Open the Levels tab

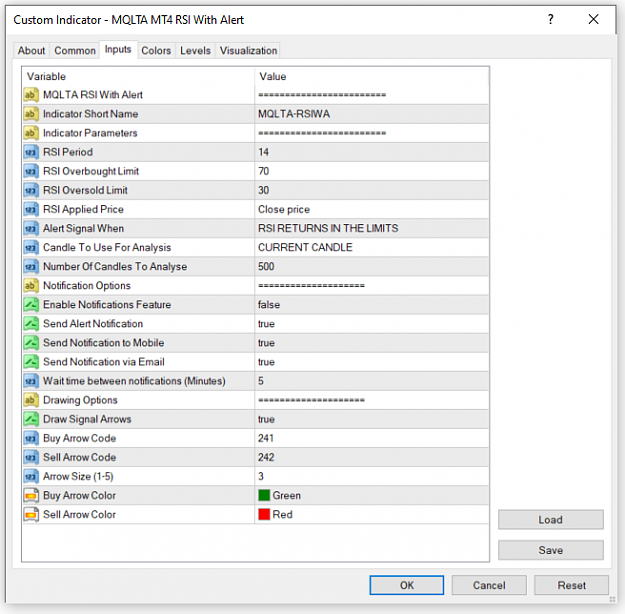coord(195,51)
